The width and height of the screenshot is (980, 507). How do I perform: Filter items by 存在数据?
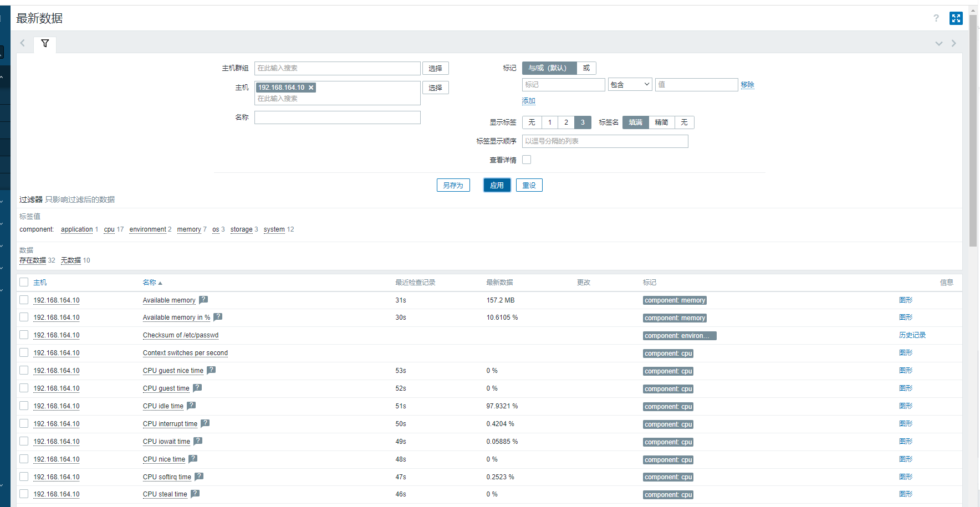[x=33, y=260]
